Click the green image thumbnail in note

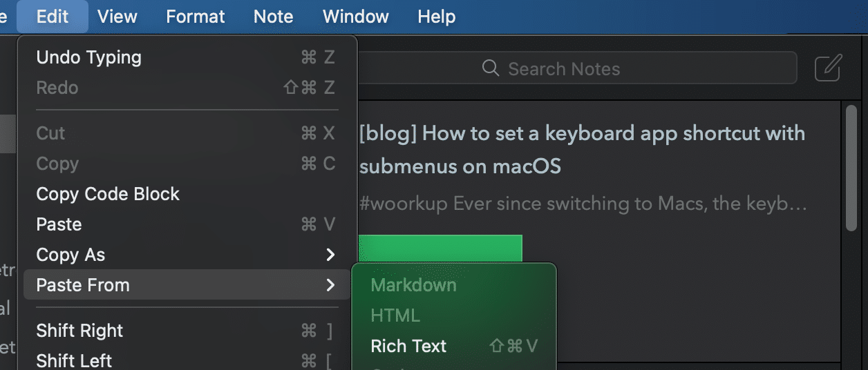(440, 249)
